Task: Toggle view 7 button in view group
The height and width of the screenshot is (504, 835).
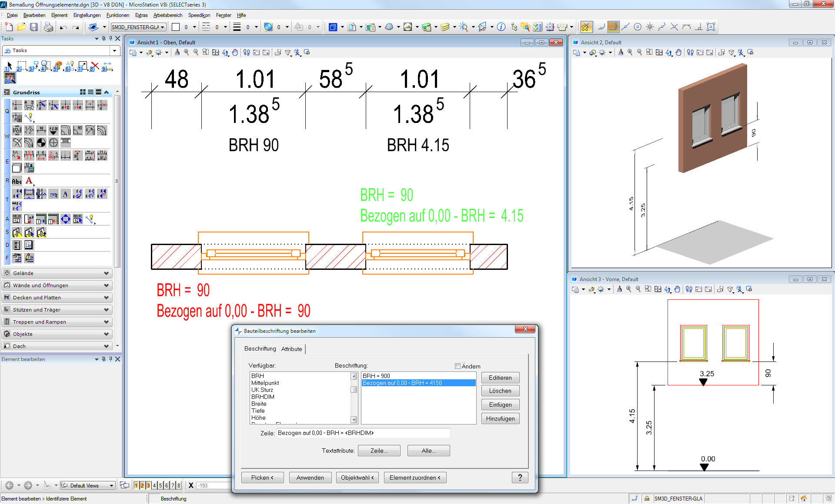Action: [173, 485]
